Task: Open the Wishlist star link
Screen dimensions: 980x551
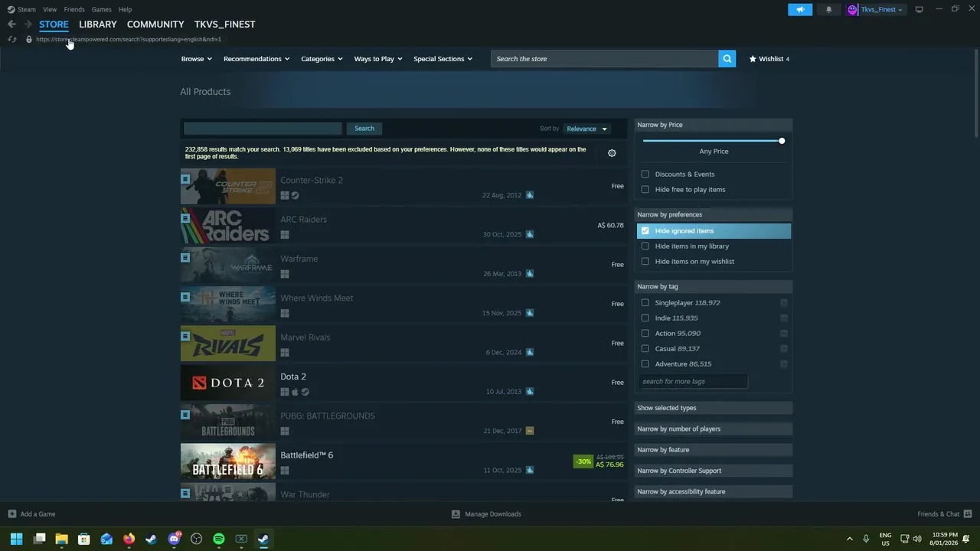Action: 769,59
